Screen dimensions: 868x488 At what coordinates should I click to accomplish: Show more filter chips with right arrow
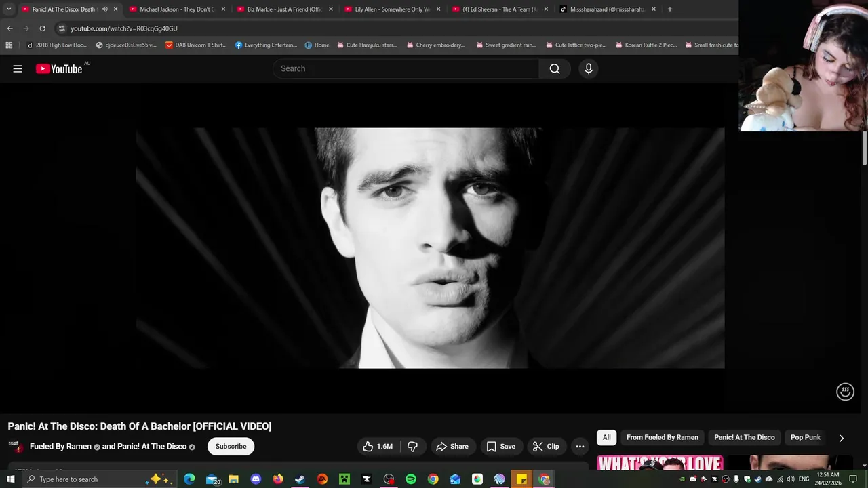tap(841, 438)
